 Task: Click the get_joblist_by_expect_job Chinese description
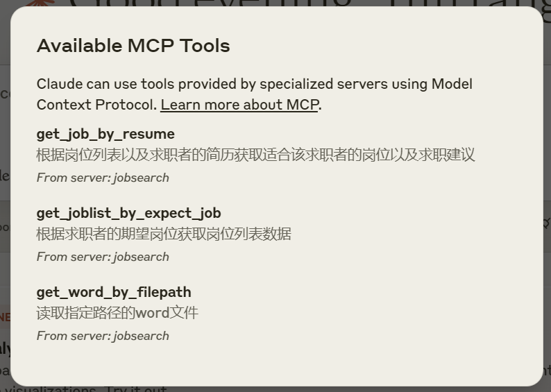click(164, 234)
